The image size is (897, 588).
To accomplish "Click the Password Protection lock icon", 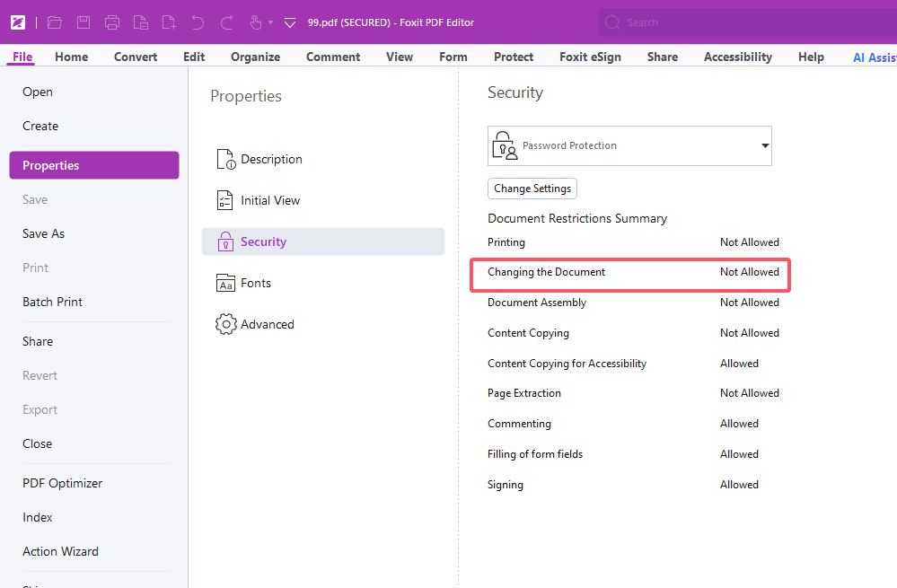I will pos(505,145).
